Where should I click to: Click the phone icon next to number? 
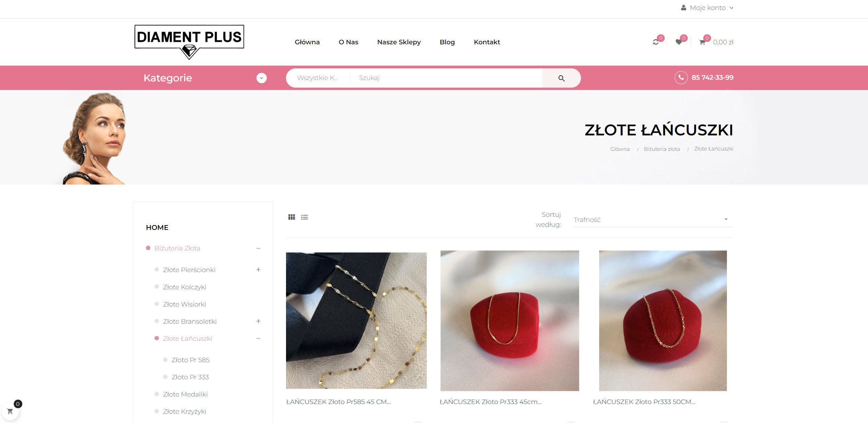click(681, 78)
